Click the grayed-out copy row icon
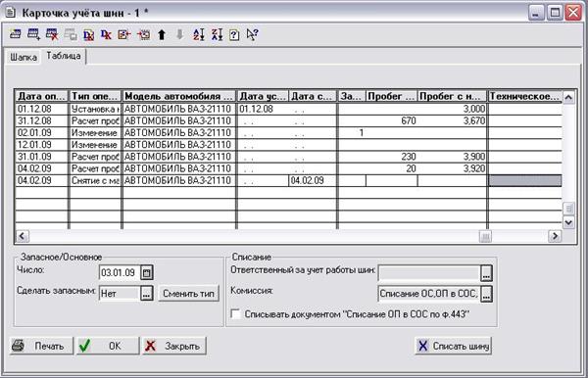 [x=71, y=34]
